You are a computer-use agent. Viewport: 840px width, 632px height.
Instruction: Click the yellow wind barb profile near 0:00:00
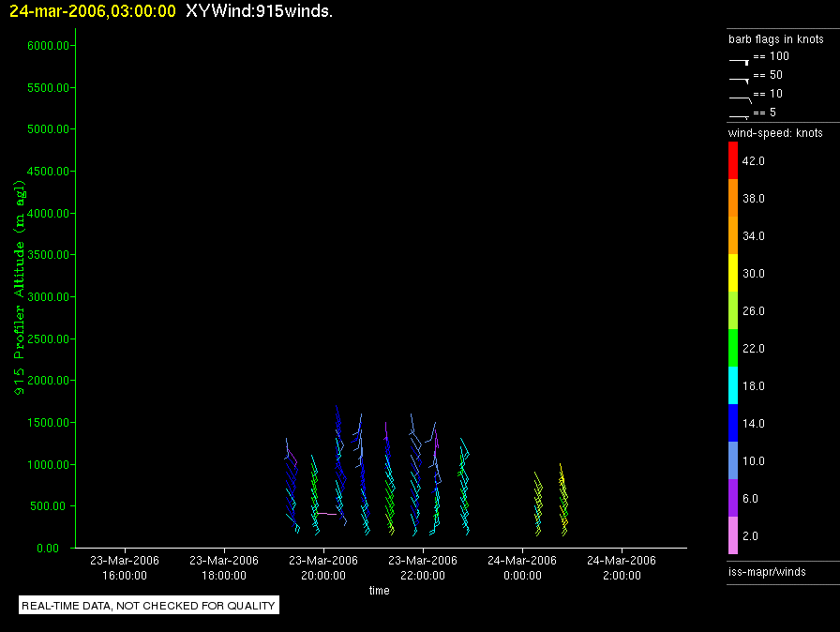click(x=538, y=504)
